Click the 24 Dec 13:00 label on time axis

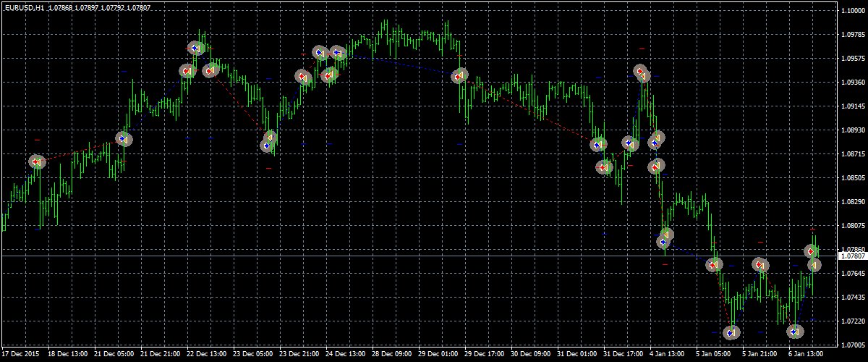coord(345,355)
